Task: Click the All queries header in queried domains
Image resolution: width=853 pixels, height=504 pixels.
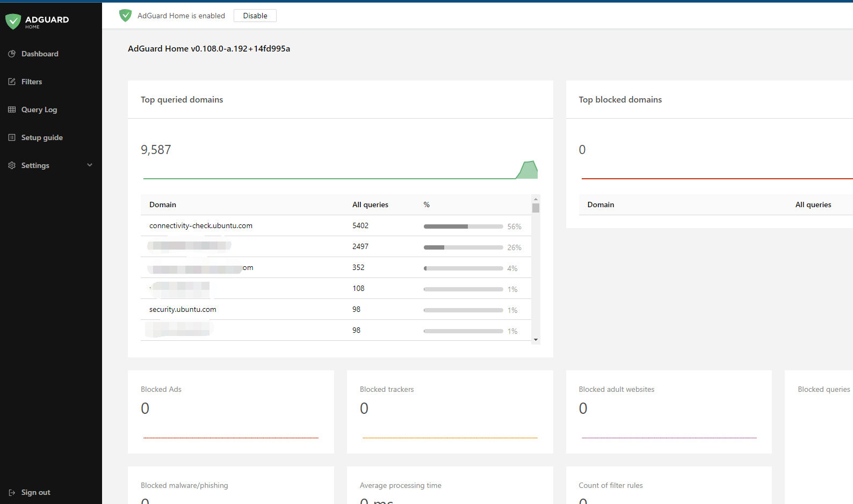Action: tap(370, 204)
